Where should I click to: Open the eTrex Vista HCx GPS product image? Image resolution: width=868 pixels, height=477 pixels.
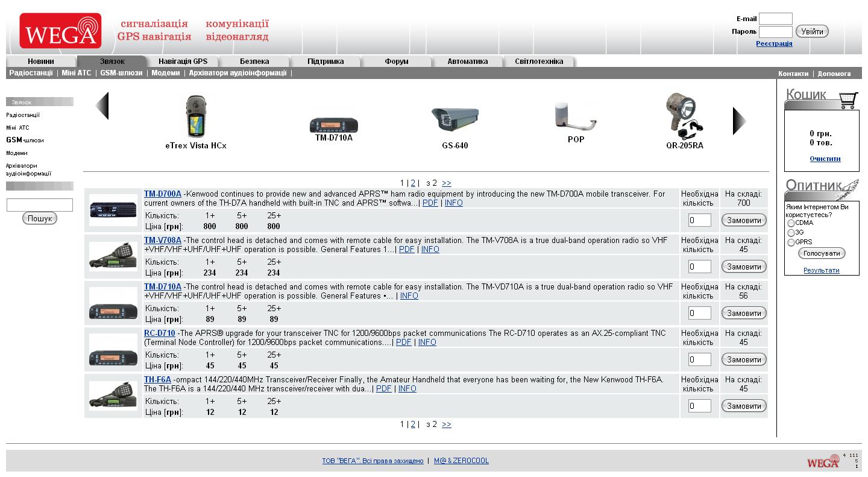click(196, 117)
